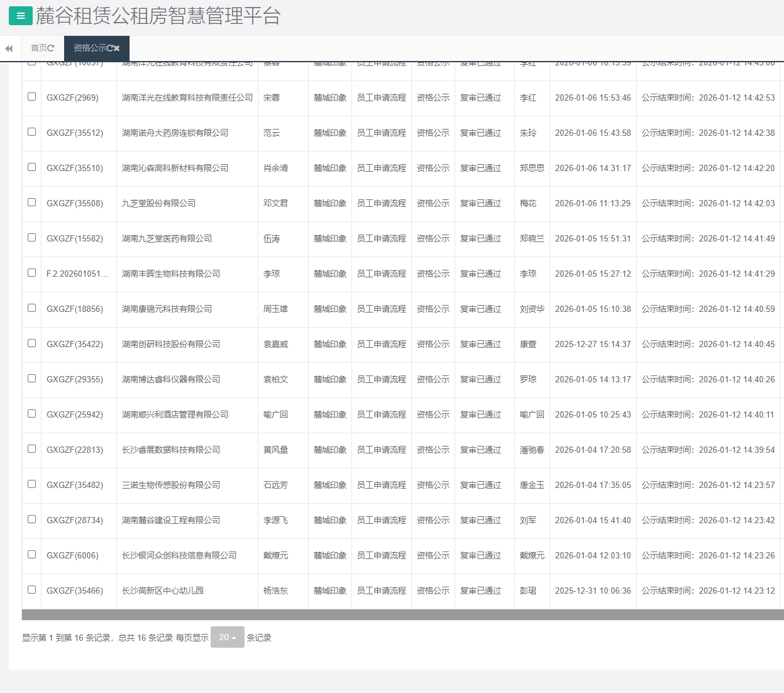Switch to the 首页 tab
This screenshot has height=693, width=784.
tap(39, 48)
